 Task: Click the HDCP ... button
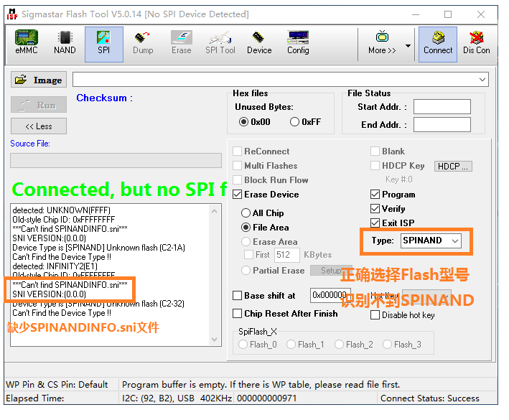coord(453,166)
